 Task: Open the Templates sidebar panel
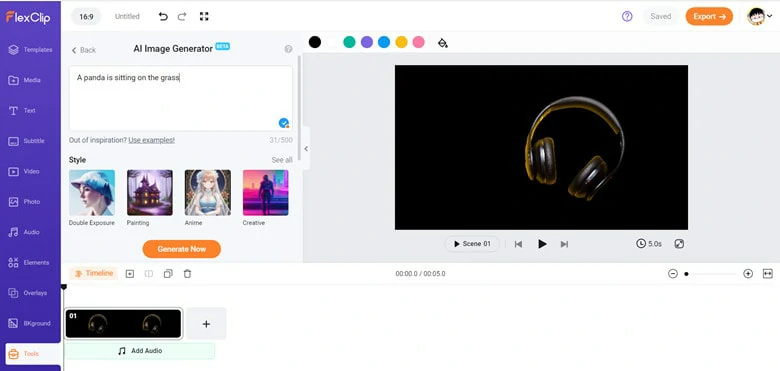(x=30, y=50)
